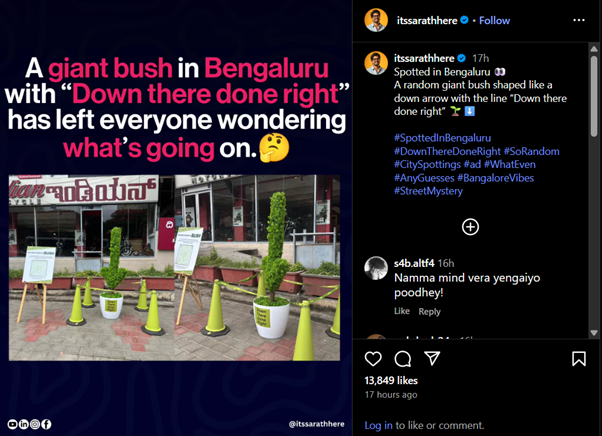Image resolution: width=602 pixels, height=436 pixels.
Task: Open comments via speech bubble icon
Action: point(403,359)
